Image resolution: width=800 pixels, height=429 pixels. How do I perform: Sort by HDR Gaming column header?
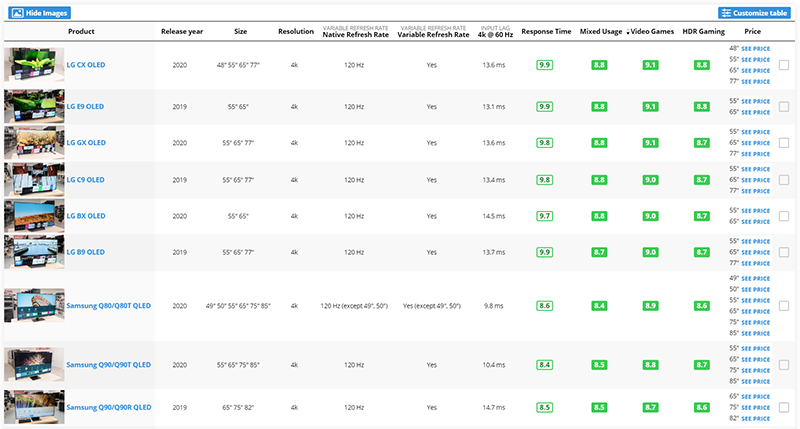tap(703, 31)
